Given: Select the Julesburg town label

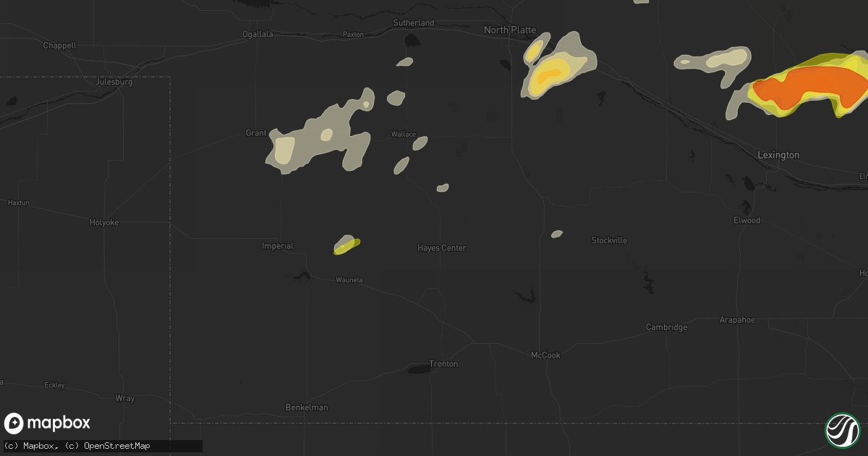Looking at the screenshot, I should 114,82.
